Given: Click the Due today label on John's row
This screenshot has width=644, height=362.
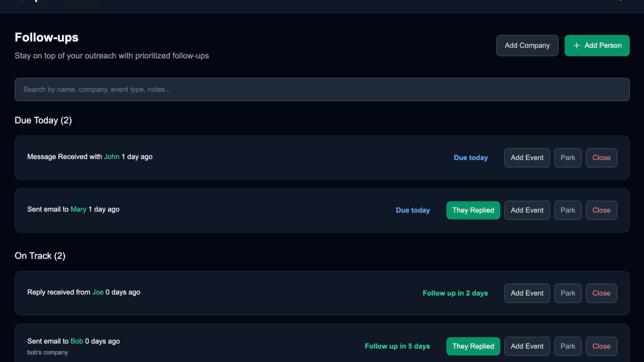Looking at the screenshot, I should click(x=471, y=158).
